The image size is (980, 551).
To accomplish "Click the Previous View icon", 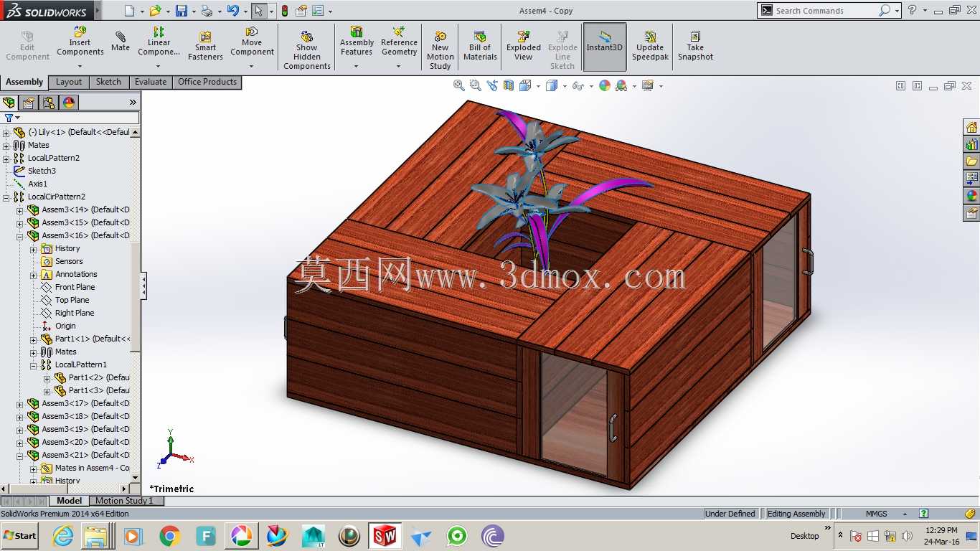I will pos(492,85).
